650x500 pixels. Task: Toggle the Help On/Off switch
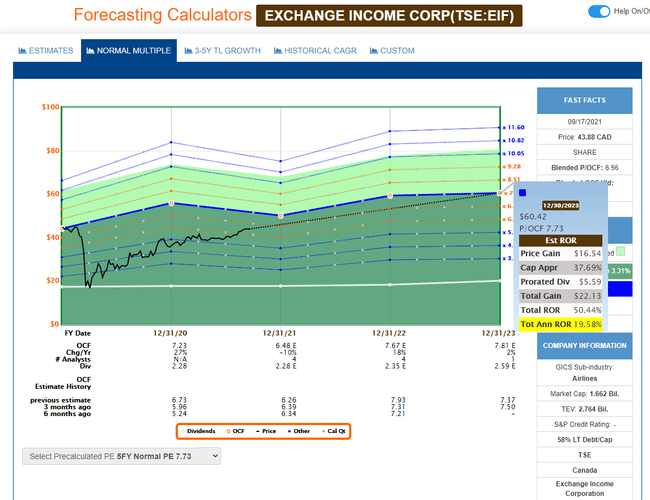(x=598, y=11)
